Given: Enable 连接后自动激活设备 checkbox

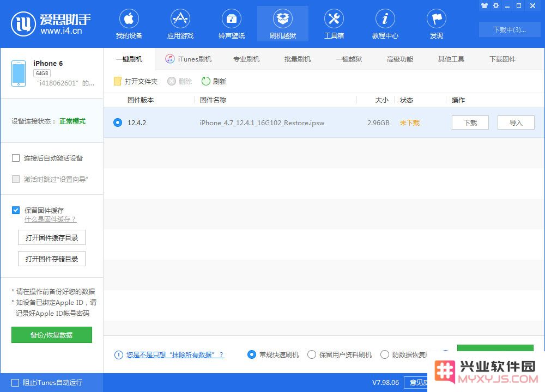Looking at the screenshot, I should (16, 158).
